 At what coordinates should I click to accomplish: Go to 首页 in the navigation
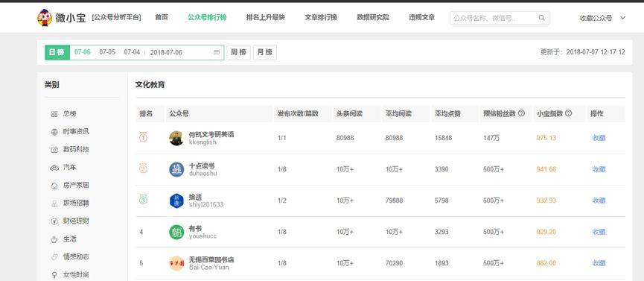(x=162, y=17)
